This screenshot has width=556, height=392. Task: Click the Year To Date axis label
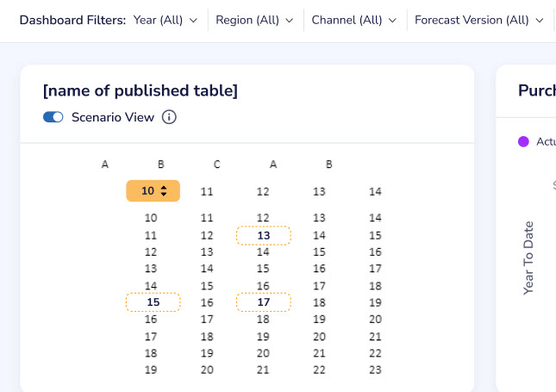528,258
